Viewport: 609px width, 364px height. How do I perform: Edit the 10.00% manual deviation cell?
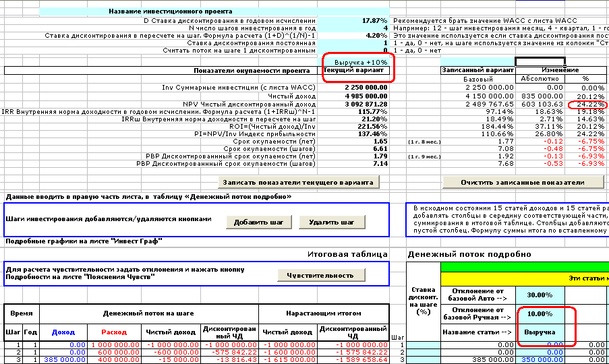pyautogui.click(x=539, y=314)
